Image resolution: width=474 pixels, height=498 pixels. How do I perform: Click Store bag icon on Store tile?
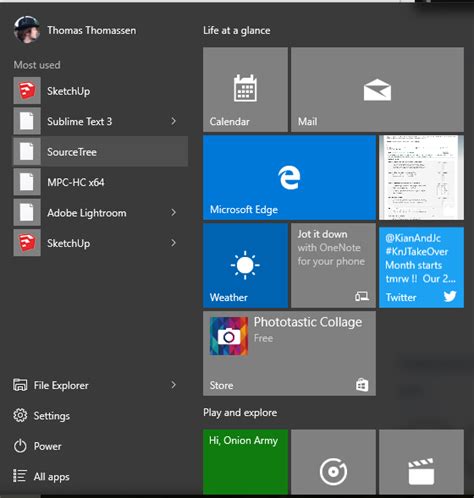[362, 385]
